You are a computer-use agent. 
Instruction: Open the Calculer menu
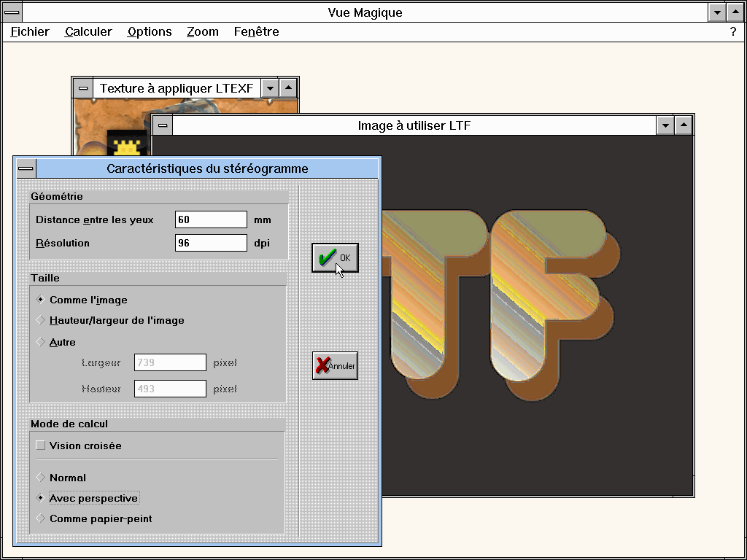[88, 31]
